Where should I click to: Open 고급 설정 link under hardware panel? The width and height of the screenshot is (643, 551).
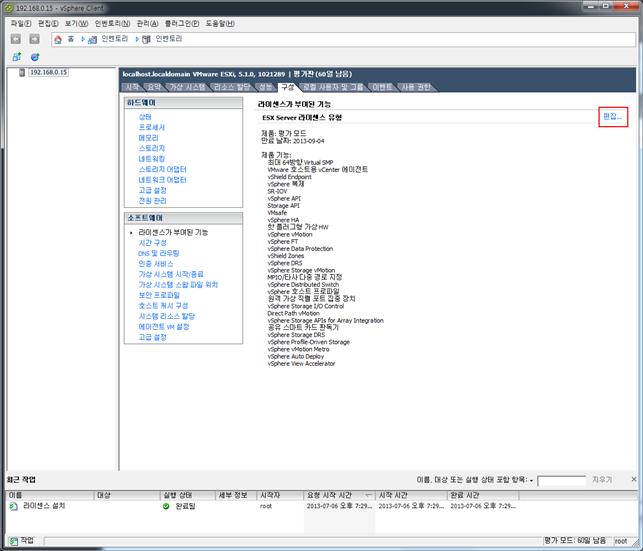[152, 191]
